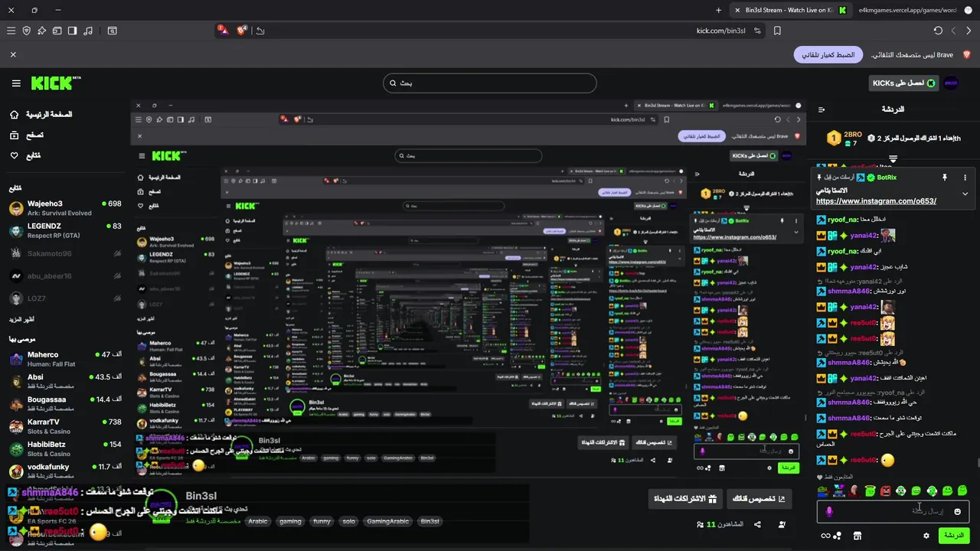Open vodkafunky recommended channel
Screen dimensions: 980x551
tap(65, 471)
